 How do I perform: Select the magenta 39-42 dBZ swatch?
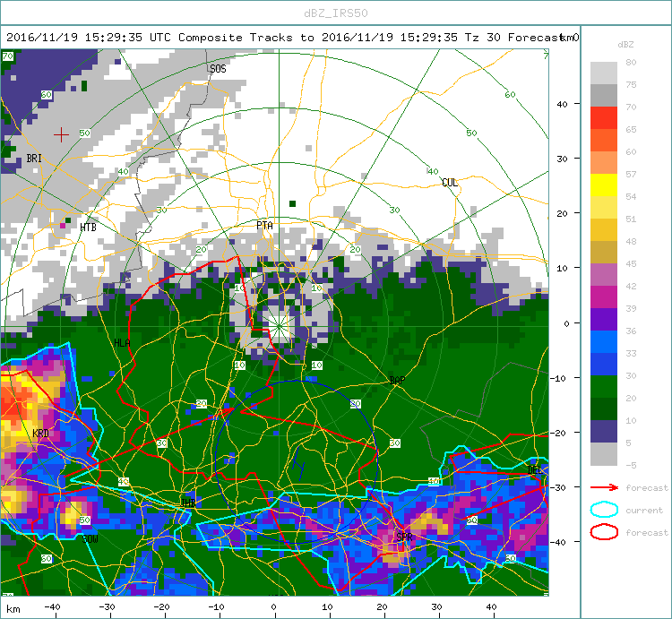[603, 297]
